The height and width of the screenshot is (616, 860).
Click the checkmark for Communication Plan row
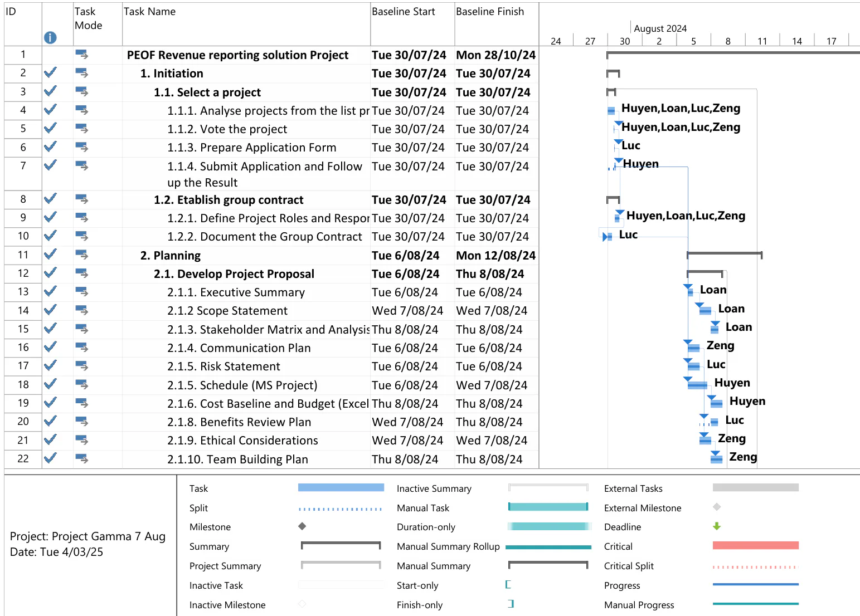[x=50, y=347]
